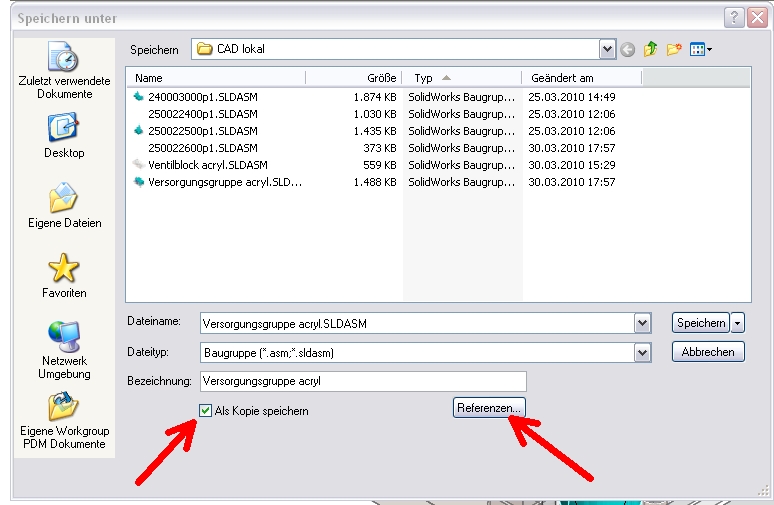Sort files by Größe column header
Image resolution: width=774 pixels, height=505 pixels.
click(x=354, y=78)
